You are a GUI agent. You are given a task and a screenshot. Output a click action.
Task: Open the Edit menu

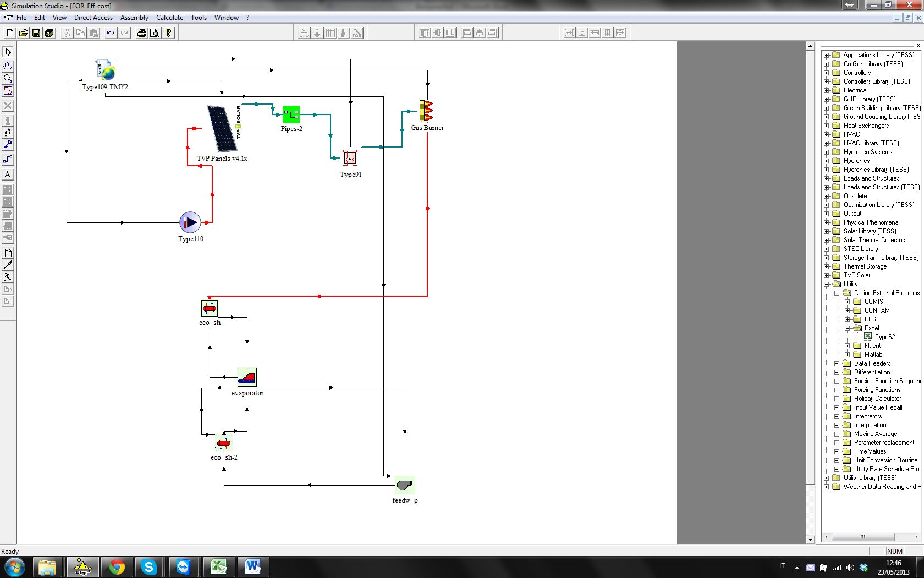[40, 18]
